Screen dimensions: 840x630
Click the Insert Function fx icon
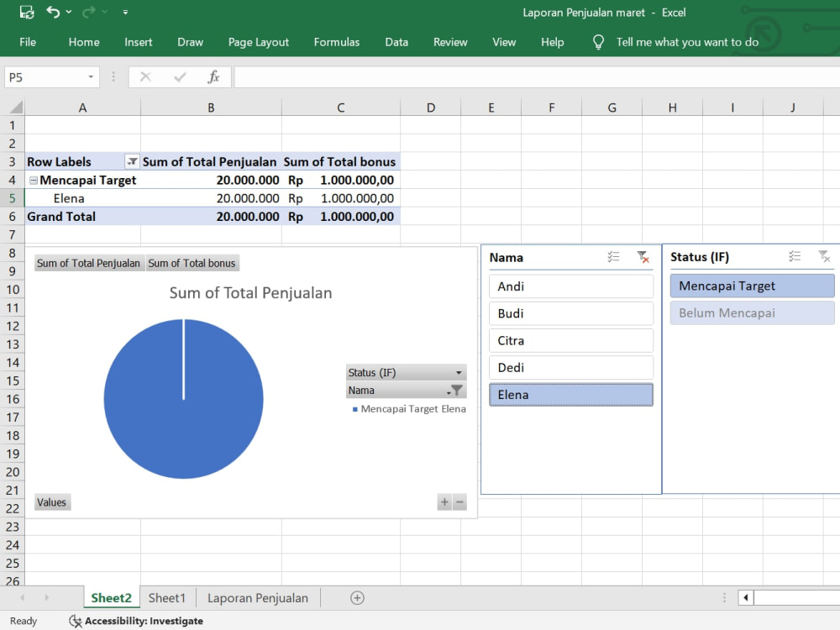pyautogui.click(x=213, y=77)
